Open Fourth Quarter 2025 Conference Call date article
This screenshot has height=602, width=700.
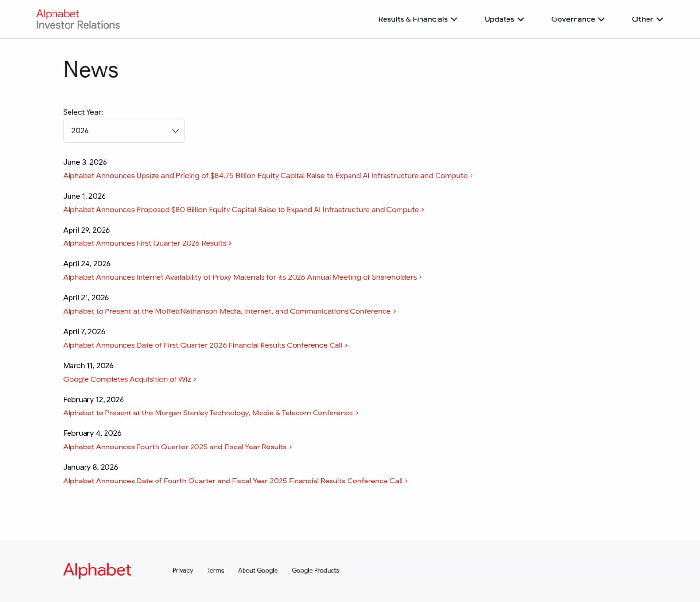pos(235,481)
